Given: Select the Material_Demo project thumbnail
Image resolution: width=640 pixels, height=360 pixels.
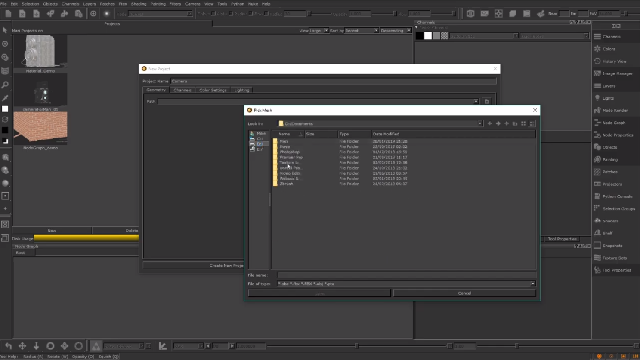Looking at the screenshot, I should coord(40,51).
